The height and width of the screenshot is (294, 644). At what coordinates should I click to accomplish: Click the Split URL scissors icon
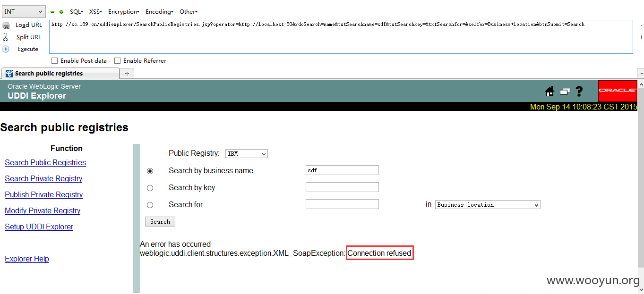[x=6, y=37]
